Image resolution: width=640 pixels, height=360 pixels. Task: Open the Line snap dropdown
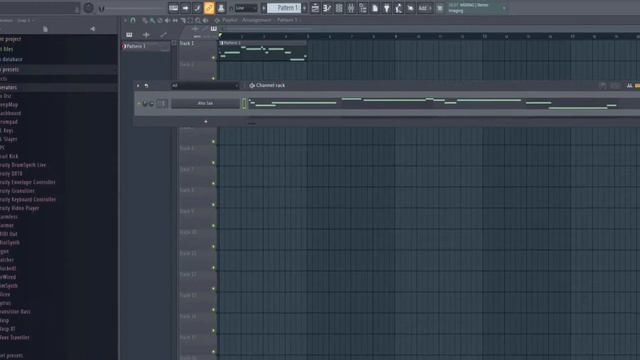[x=246, y=8]
